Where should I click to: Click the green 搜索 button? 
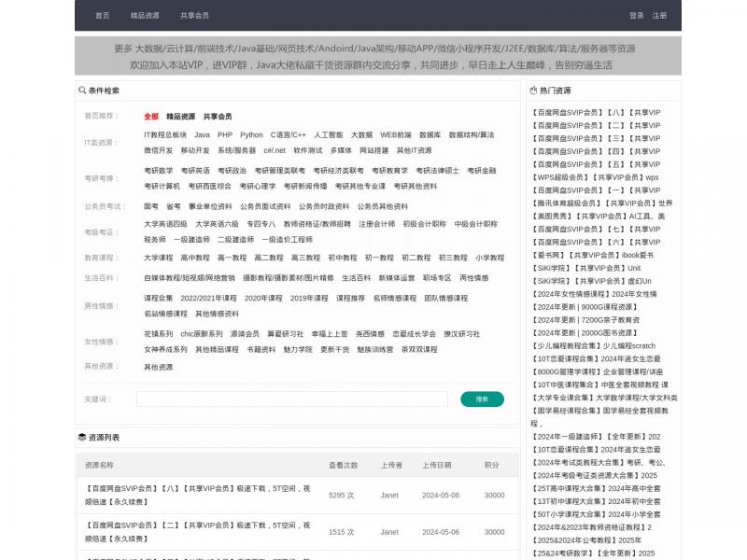coord(482,399)
